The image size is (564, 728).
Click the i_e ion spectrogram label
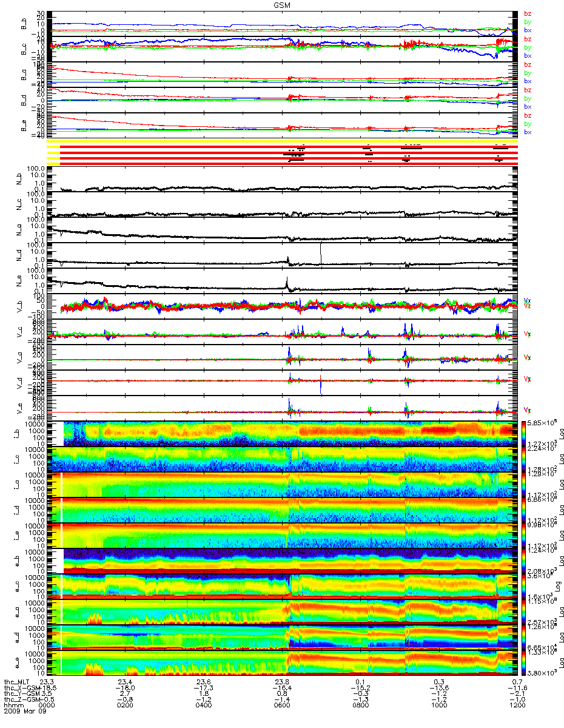[x=18, y=536]
